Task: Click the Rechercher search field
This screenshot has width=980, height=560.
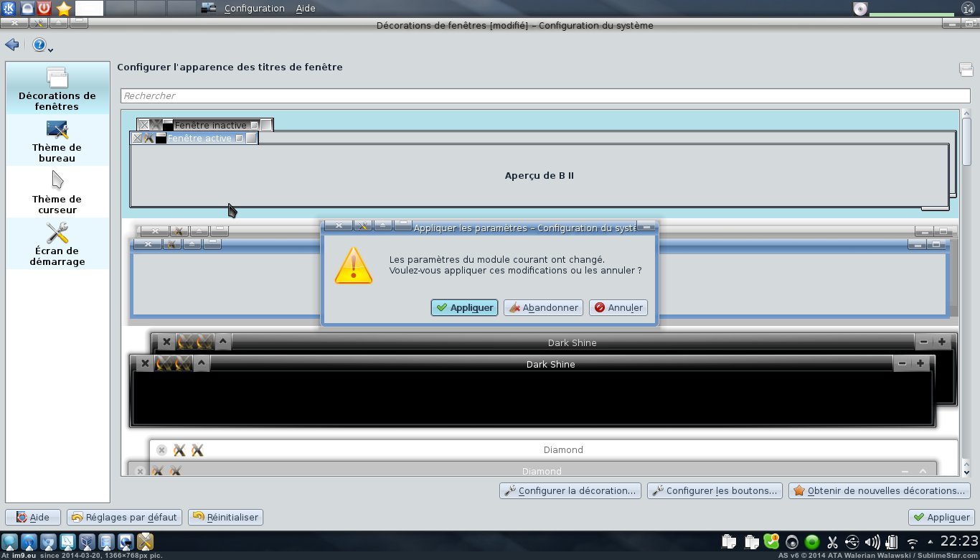Action: 545,95
